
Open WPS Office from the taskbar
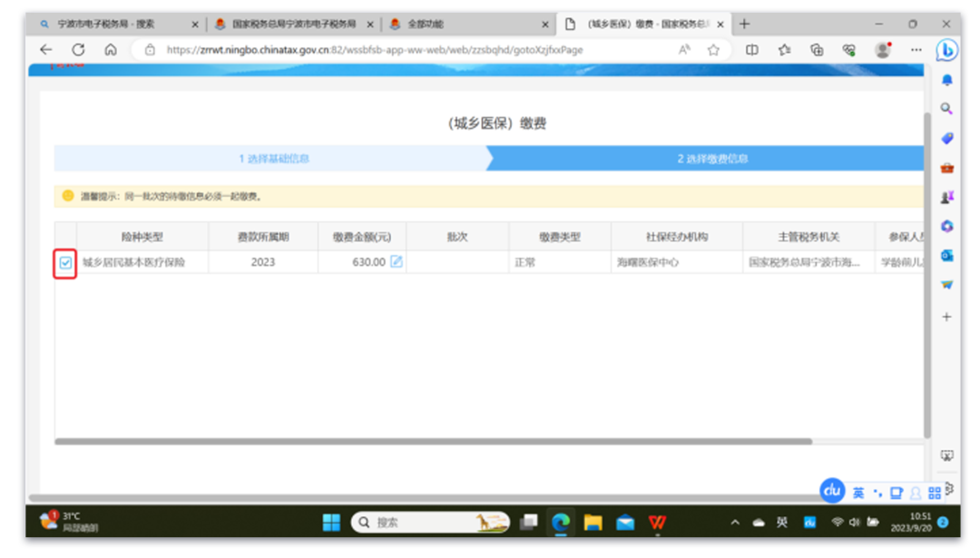click(657, 522)
